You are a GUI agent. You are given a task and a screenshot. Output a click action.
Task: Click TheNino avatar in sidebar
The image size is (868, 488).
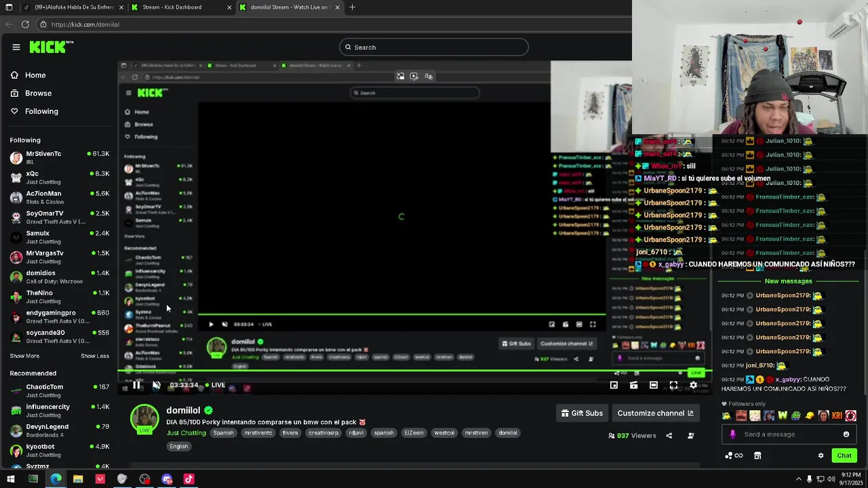pyautogui.click(x=16, y=297)
